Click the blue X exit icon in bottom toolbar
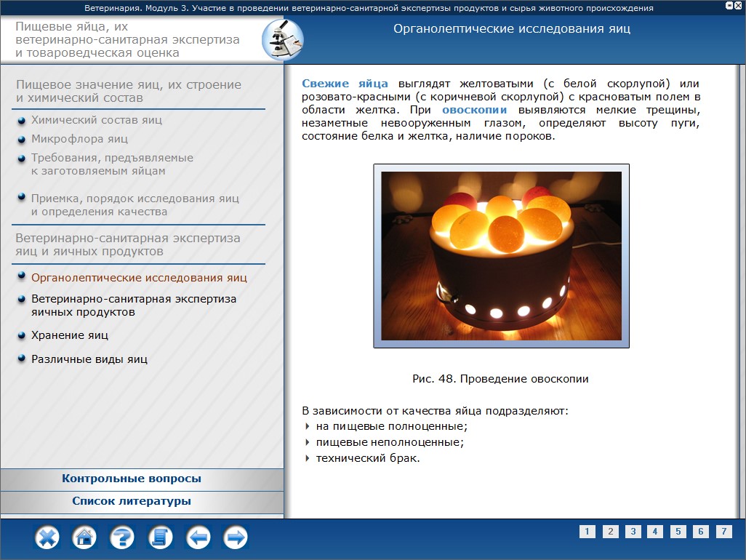Viewport: 746px width, 560px height. [x=47, y=538]
